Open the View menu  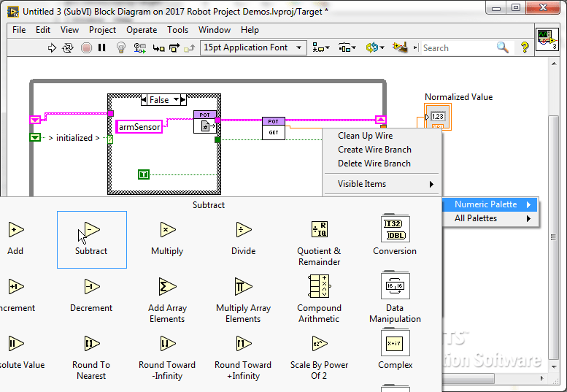click(x=69, y=30)
